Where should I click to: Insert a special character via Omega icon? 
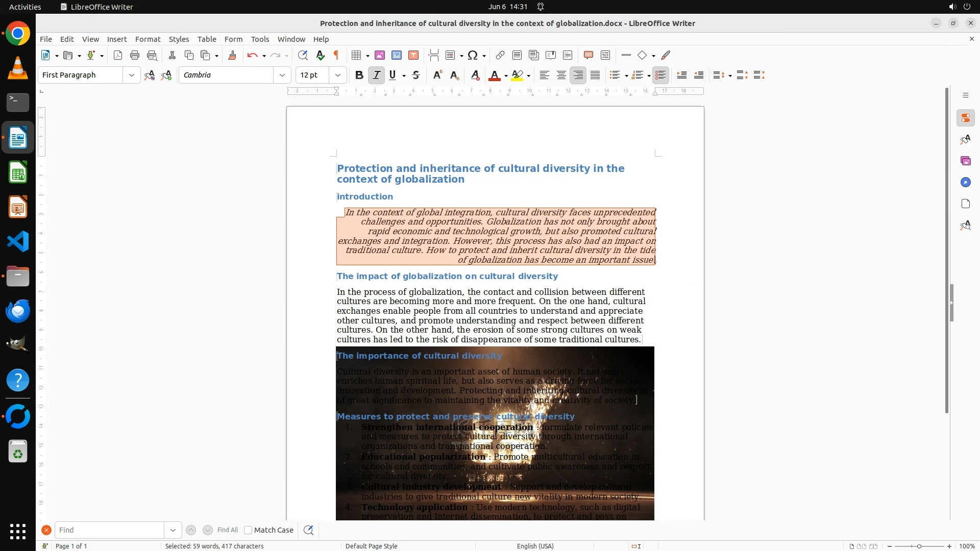[473, 56]
